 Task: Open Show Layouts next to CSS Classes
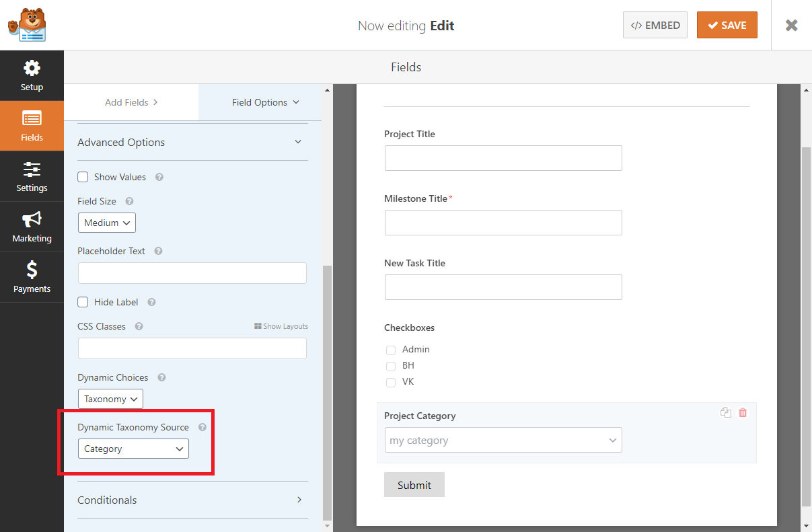click(281, 326)
